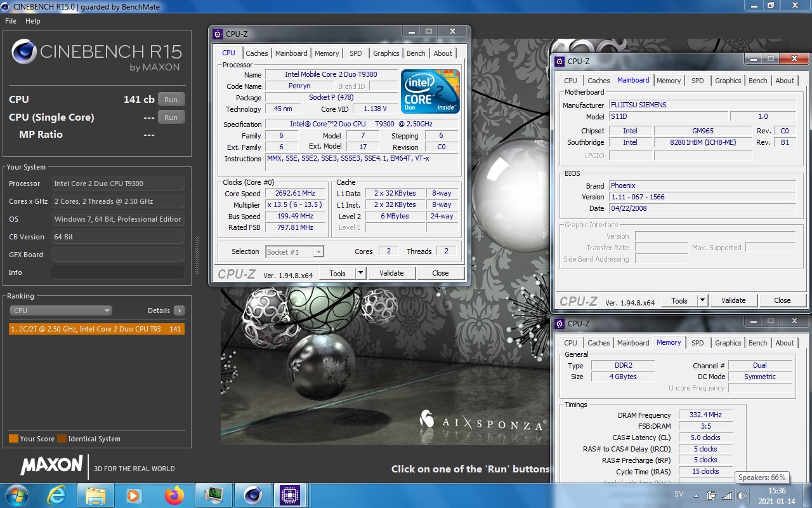Open Graphics tab in first CPU-Z window
Viewport: 812px width, 508px height.
tap(386, 53)
